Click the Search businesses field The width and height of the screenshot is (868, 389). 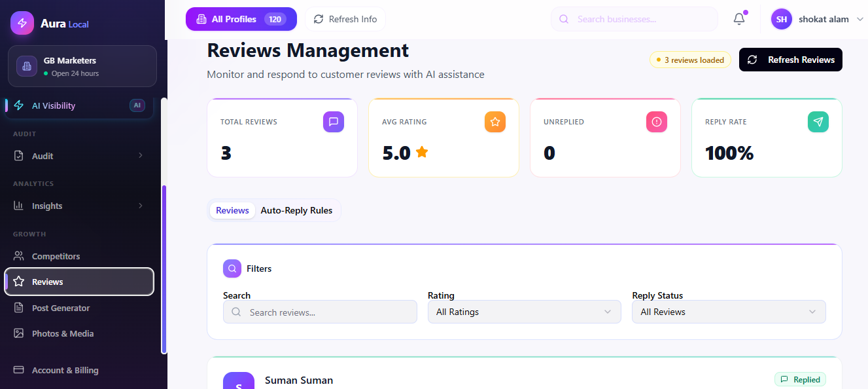click(x=634, y=19)
